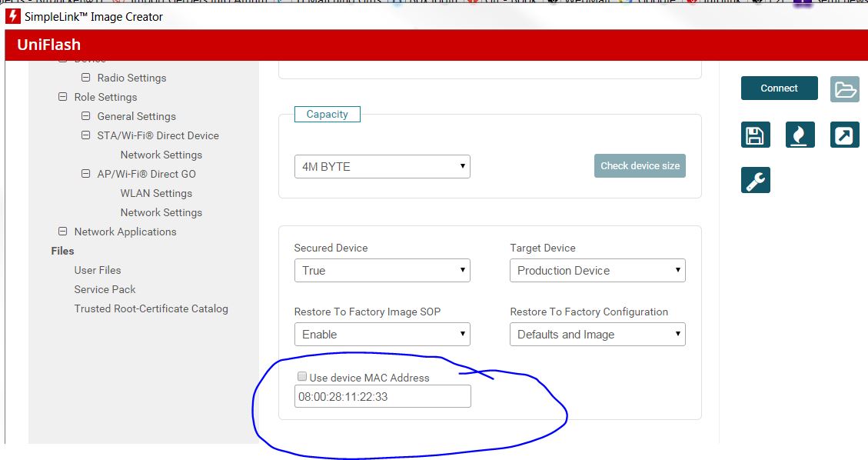868x460 pixels.
Task: Open the Secured Device dropdown
Action: point(382,270)
